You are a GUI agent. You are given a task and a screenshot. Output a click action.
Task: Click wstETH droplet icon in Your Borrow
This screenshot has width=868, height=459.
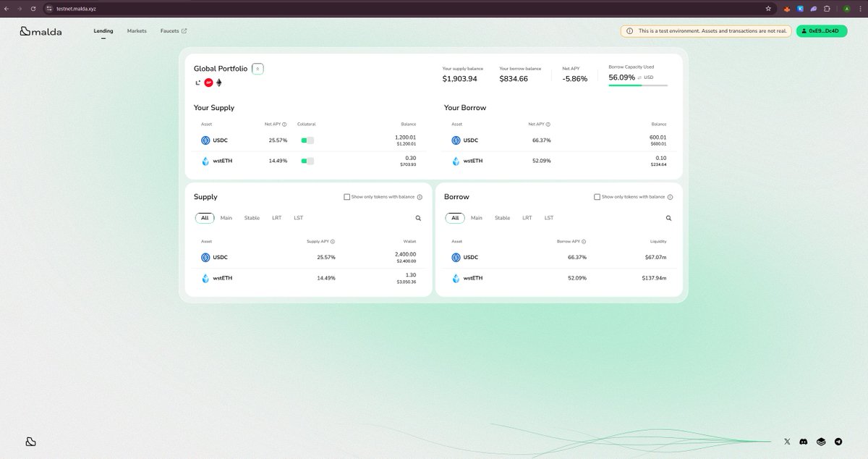click(456, 161)
